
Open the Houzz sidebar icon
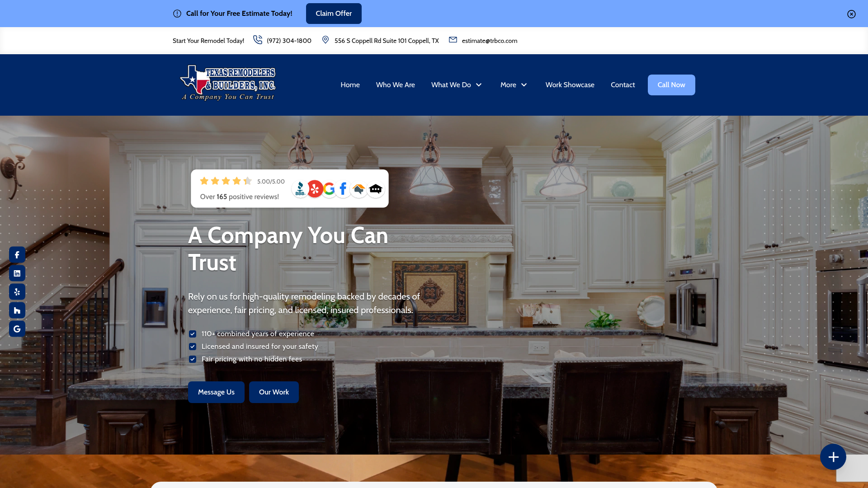coord(17,310)
